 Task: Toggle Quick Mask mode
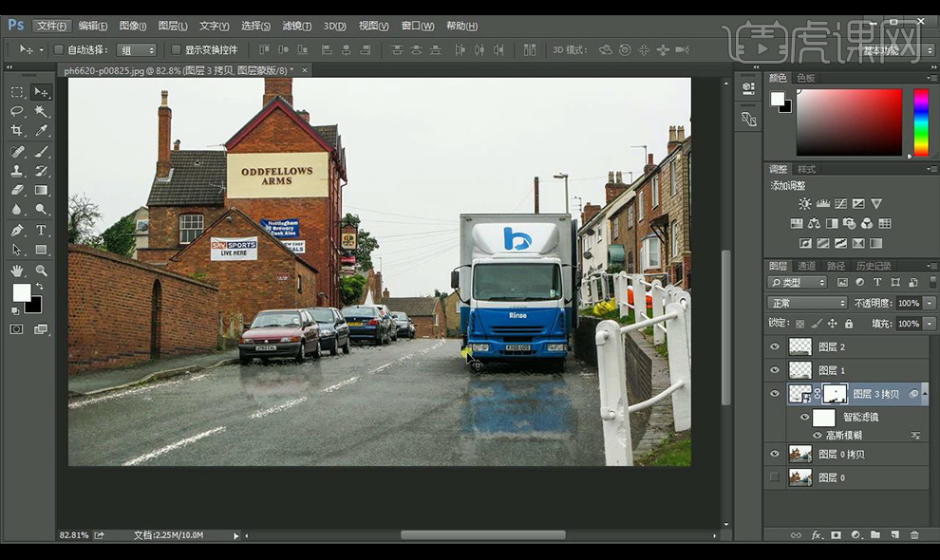tap(17, 329)
